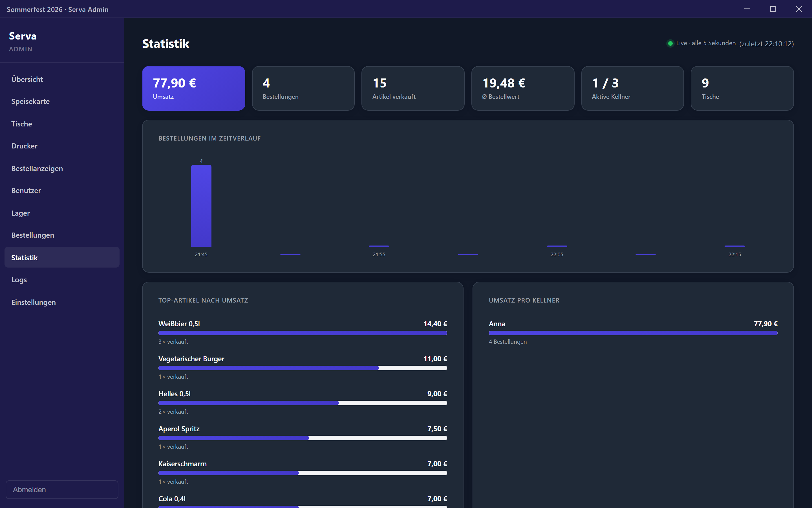Select the active Statistik menu item
812x508 pixels.
(62, 257)
